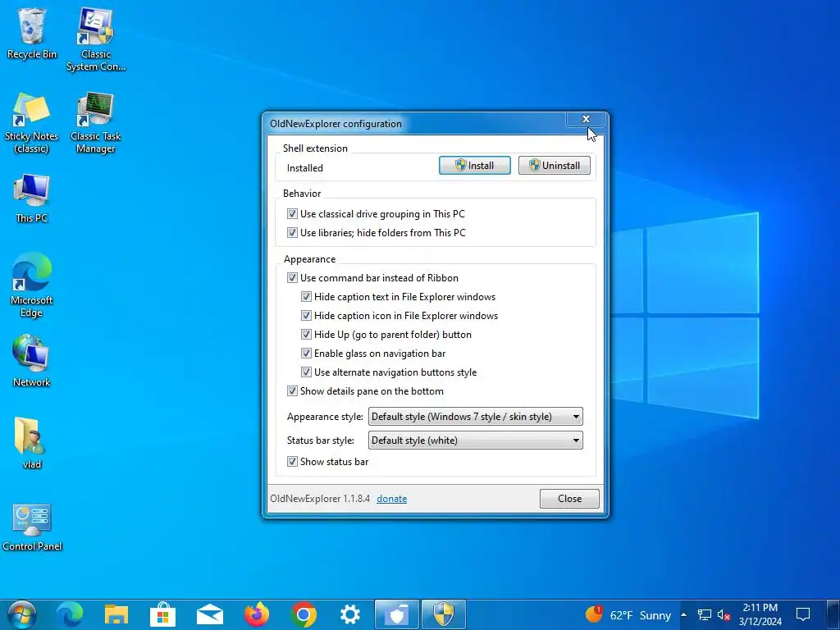The height and width of the screenshot is (630, 840).
Task: Expand the Appearance style dropdown
Action: tap(475, 416)
